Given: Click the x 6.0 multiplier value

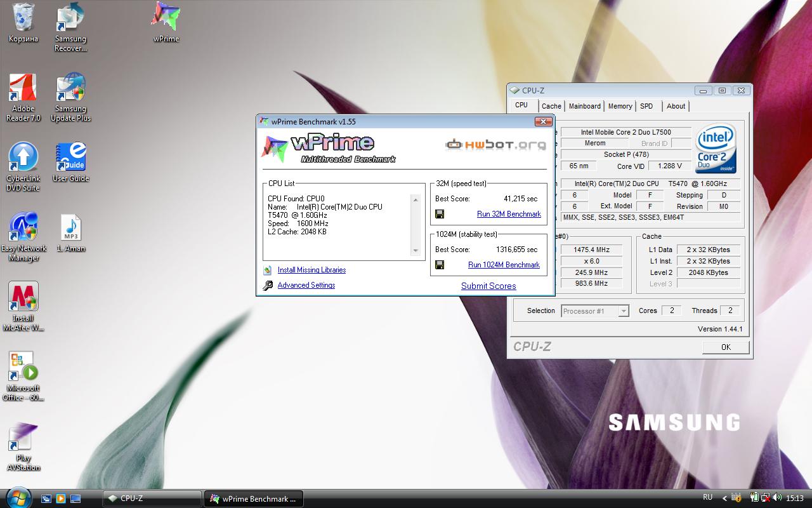Looking at the screenshot, I should tap(591, 261).
